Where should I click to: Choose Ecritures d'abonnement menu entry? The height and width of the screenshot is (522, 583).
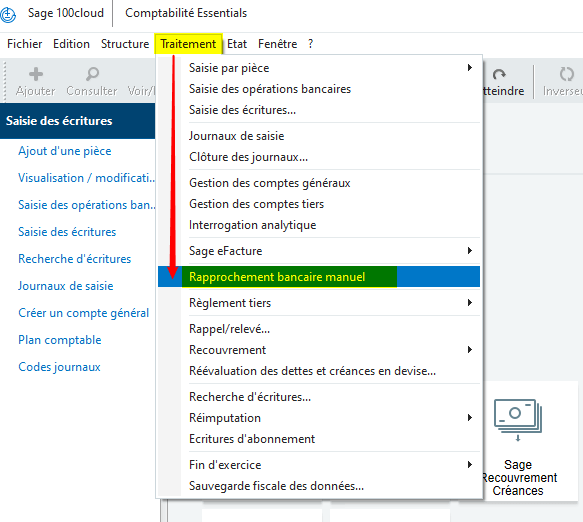[319, 439]
